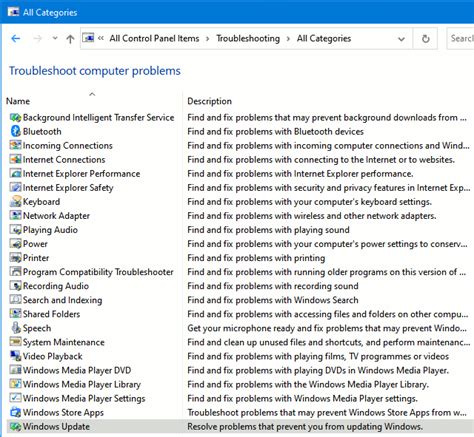Select the Windows Update row

click(x=240, y=426)
